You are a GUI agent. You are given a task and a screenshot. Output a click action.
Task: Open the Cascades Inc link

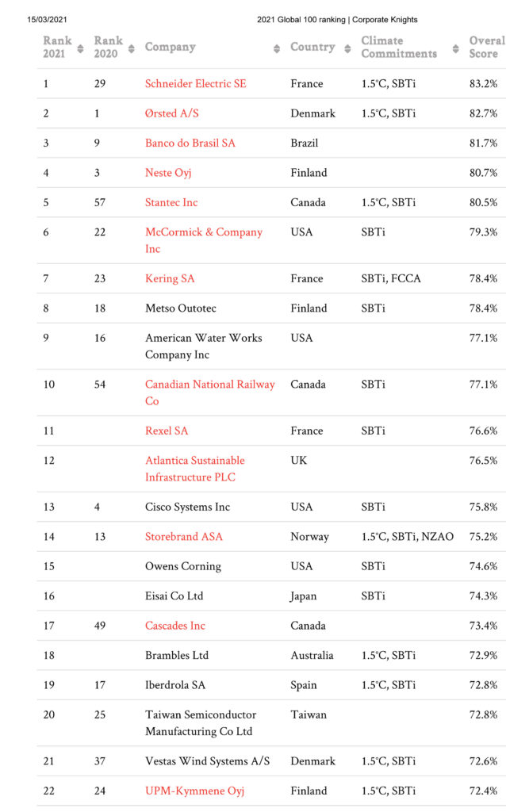(x=175, y=626)
